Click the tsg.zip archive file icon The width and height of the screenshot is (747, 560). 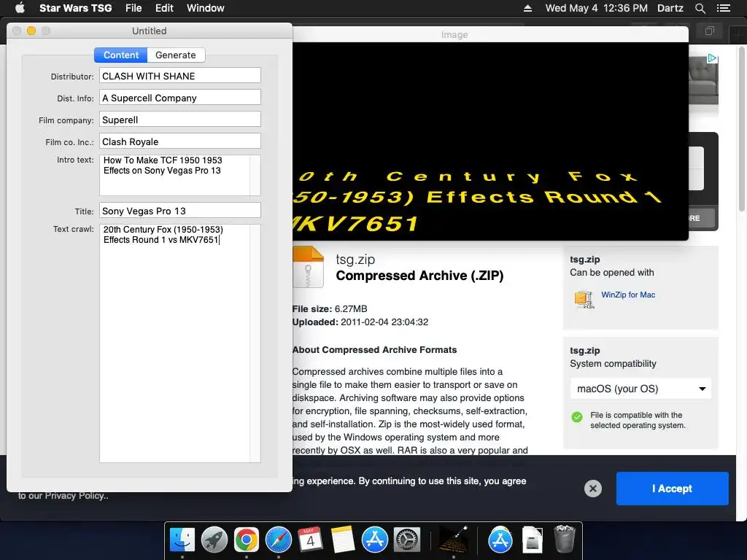[x=309, y=267]
